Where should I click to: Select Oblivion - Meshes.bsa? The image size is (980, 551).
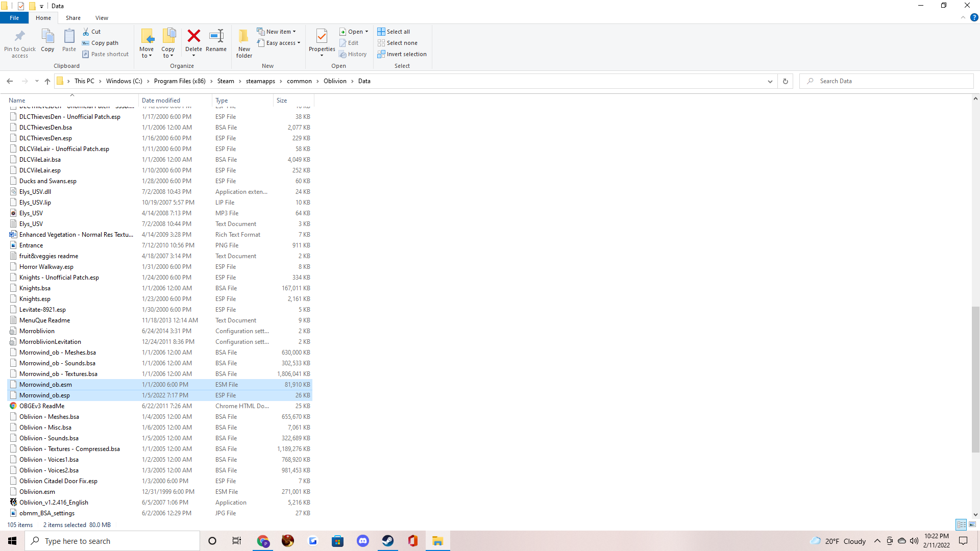[160, 417]
